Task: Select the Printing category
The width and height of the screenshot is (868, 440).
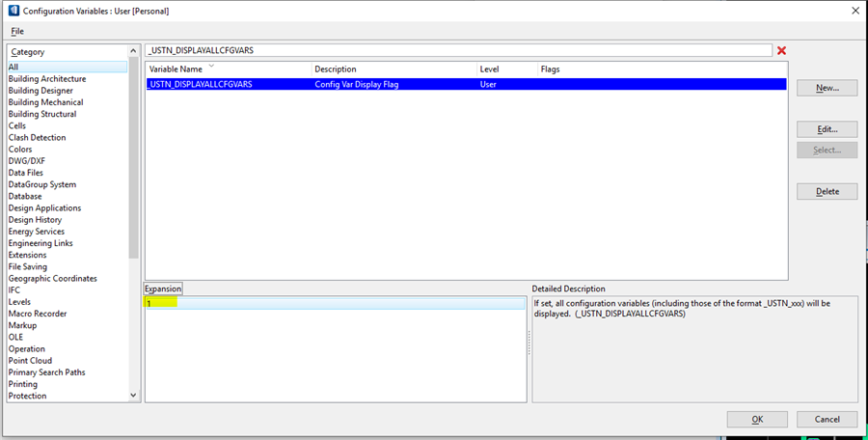Action: [23, 384]
